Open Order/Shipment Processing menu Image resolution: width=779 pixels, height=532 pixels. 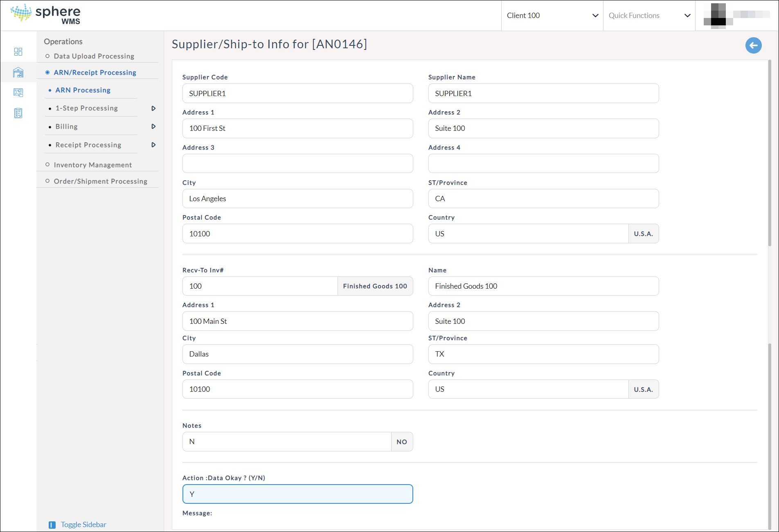[101, 181]
